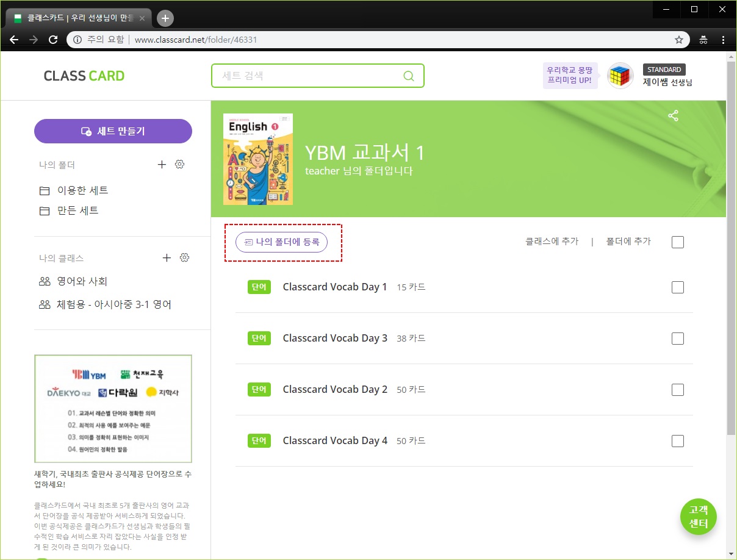Image resolution: width=737 pixels, height=560 pixels.
Task: Click the 세트 만들기 button
Action: pyautogui.click(x=113, y=131)
